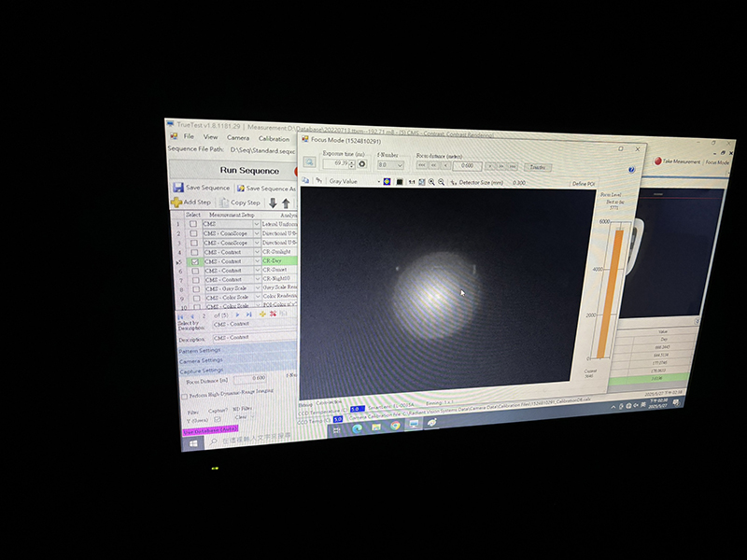Open Google Chrome from the taskbar

pyautogui.click(x=395, y=426)
